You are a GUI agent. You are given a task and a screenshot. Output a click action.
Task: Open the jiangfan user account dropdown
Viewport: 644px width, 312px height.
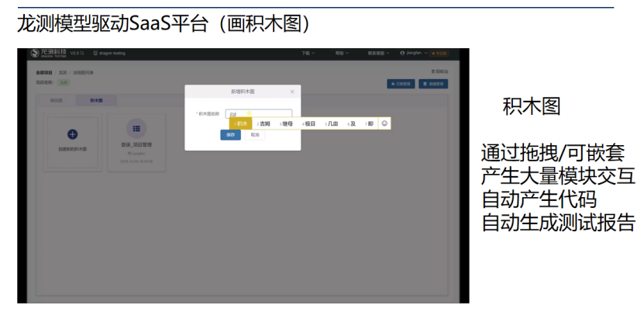[x=414, y=54]
